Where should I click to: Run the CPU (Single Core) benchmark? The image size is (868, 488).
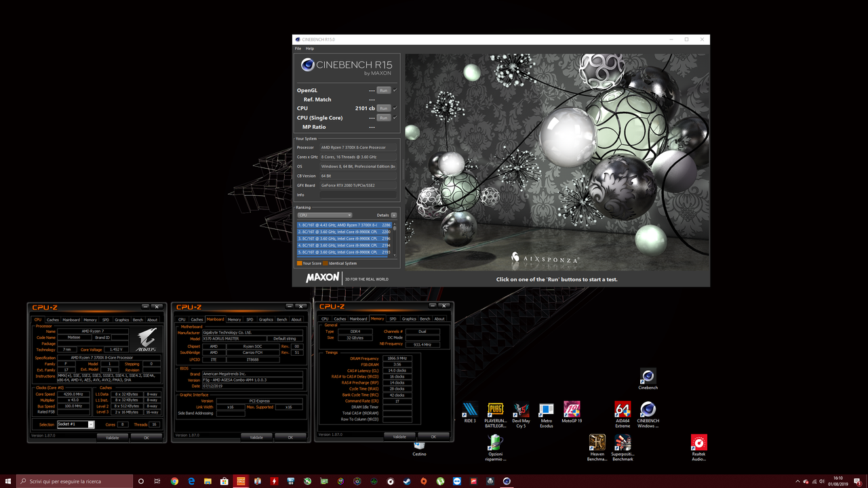[x=384, y=117]
